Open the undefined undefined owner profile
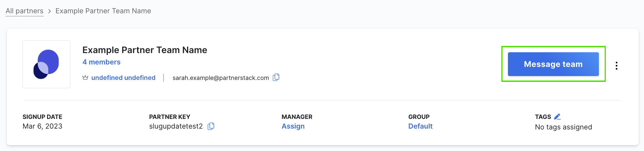644x151 pixels. pyautogui.click(x=123, y=78)
